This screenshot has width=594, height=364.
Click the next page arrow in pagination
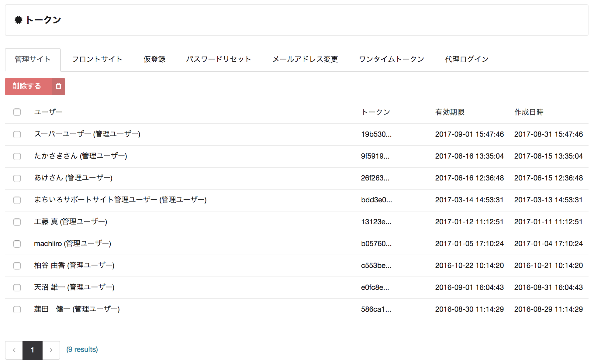[x=51, y=350]
